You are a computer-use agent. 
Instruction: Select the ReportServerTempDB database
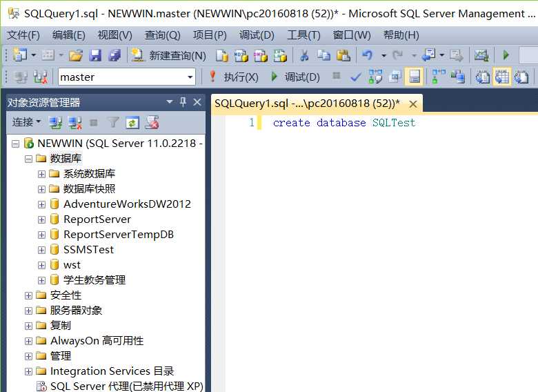pos(119,235)
